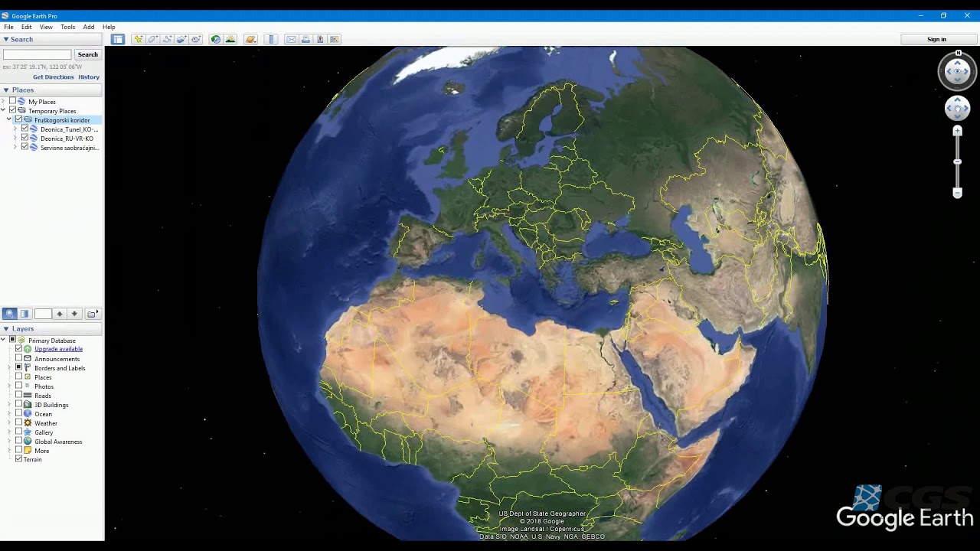Enable the Roads layer checkbox
Image resolution: width=980 pixels, height=551 pixels.
[x=18, y=395]
